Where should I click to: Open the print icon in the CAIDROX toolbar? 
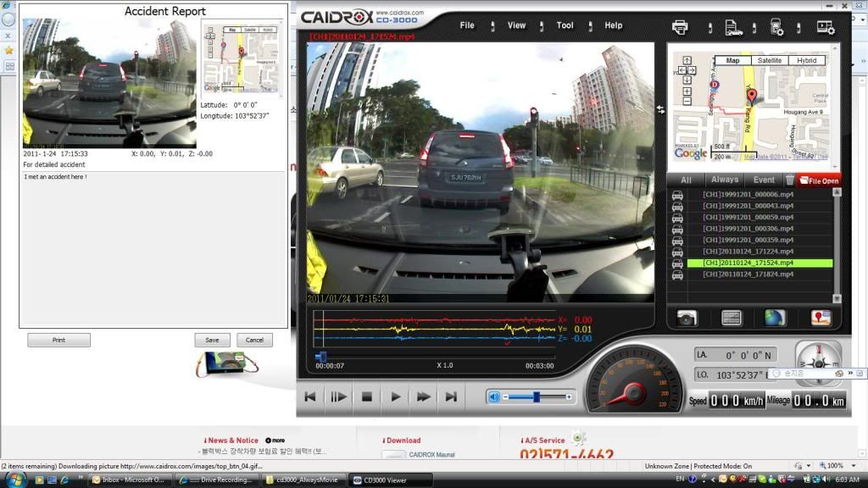point(680,26)
